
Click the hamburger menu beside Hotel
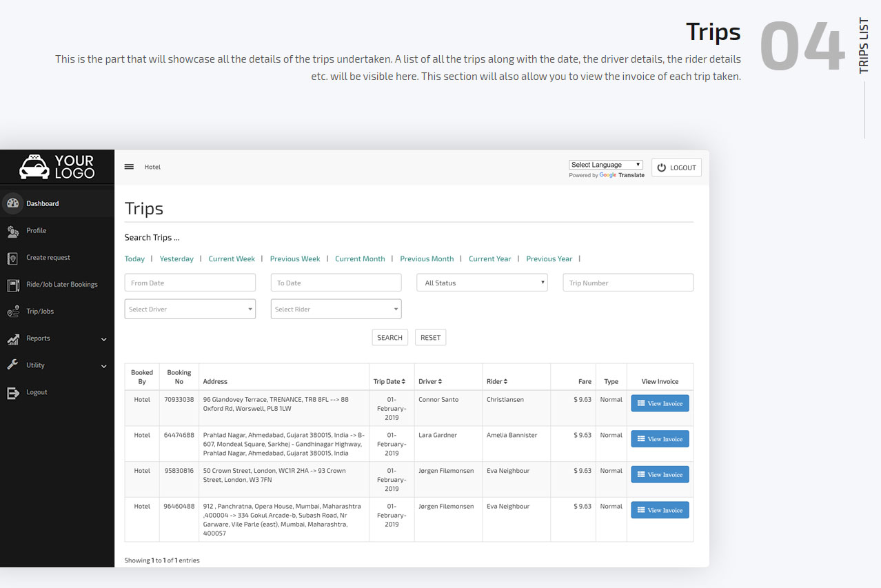point(129,165)
